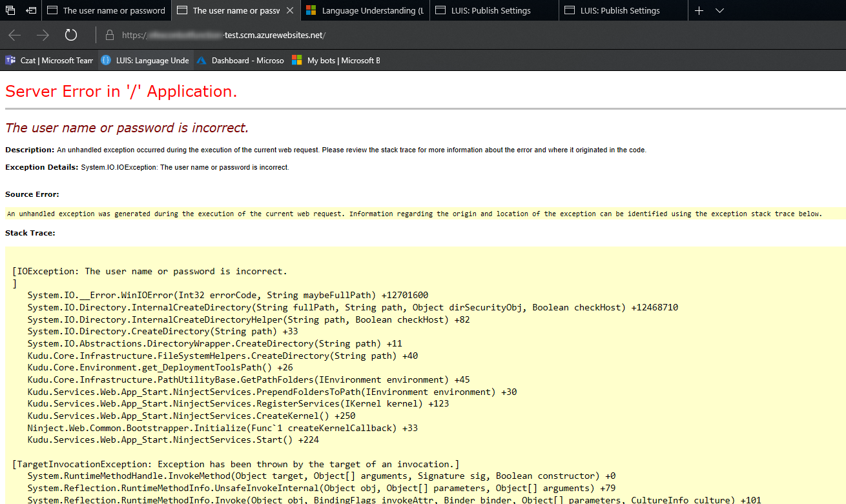Click the back navigation arrow
This screenshot has height=504, width=846.
pos(14,35)
